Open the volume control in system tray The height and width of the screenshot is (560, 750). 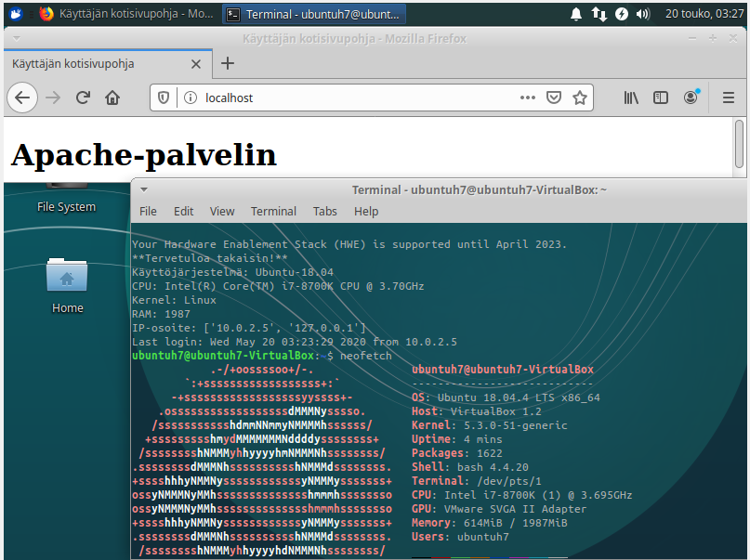(645, 14)
